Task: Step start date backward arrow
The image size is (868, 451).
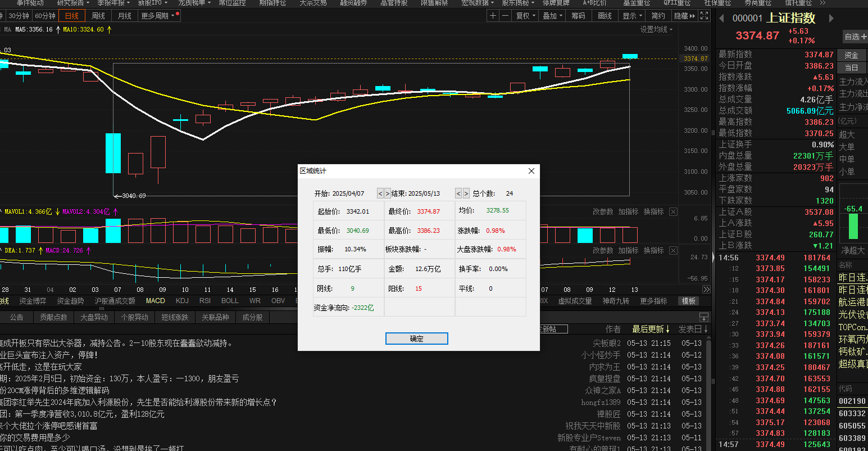Action: pos(380,193)
